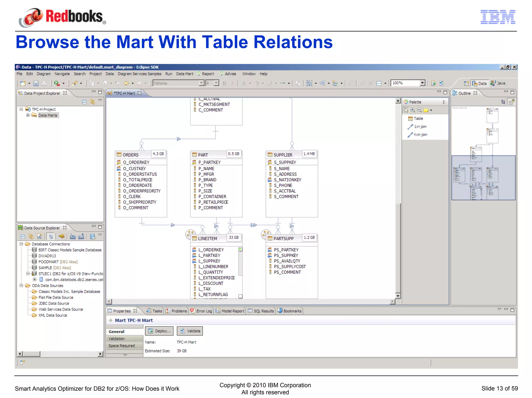Screen dimensions: 532x398
Task: Select the palette arrow Select tool
Action: [x=406, y=110]
